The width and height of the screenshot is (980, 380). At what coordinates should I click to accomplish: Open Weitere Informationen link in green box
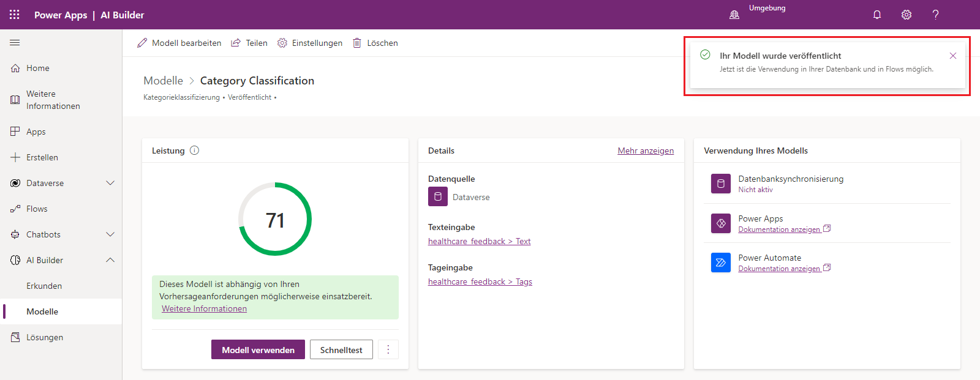pos(204,308)
